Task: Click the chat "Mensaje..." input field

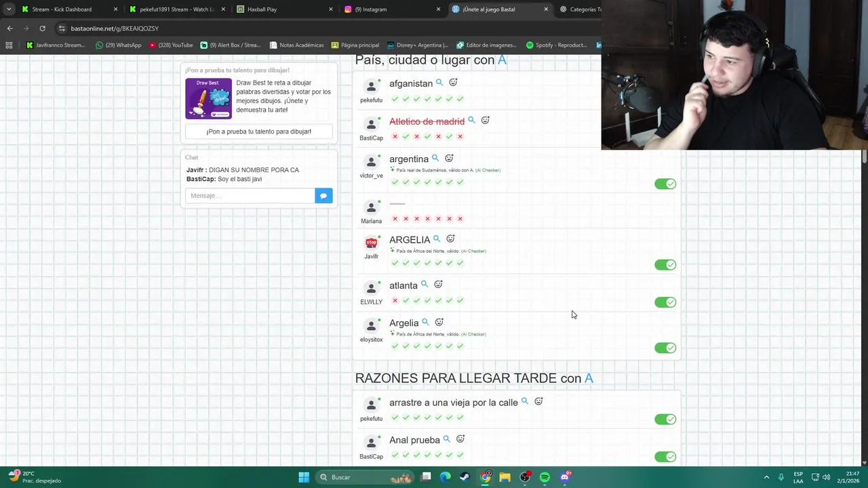Action: (x=250, y=196)
